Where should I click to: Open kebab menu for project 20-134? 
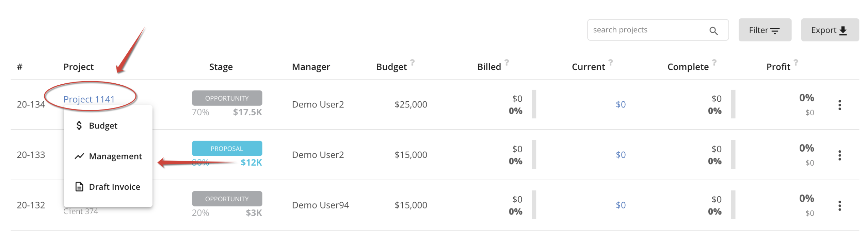[839, 105]
